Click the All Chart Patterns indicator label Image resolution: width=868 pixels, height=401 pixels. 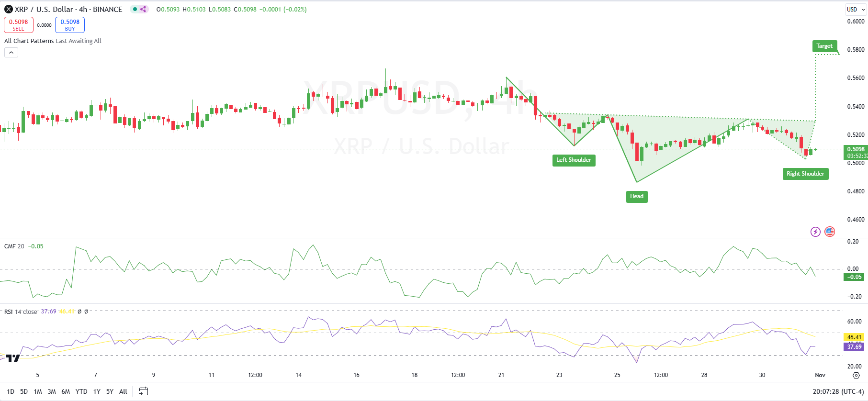tap(29, 41)
